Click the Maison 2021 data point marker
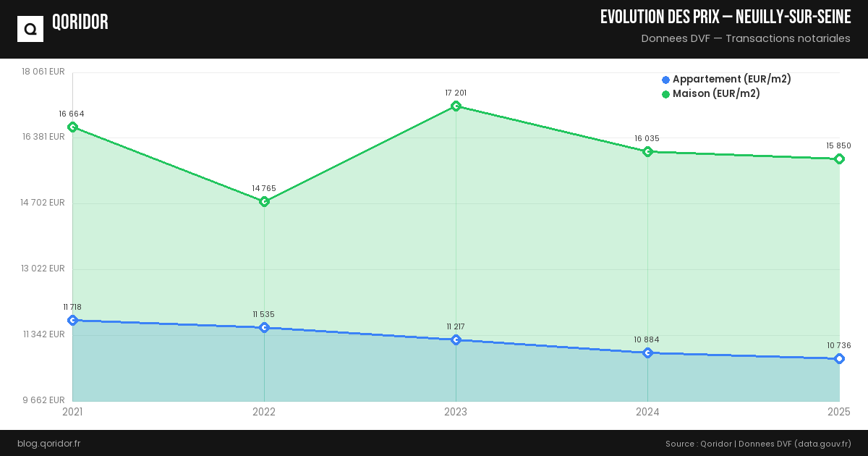 (x=72, y=127)
